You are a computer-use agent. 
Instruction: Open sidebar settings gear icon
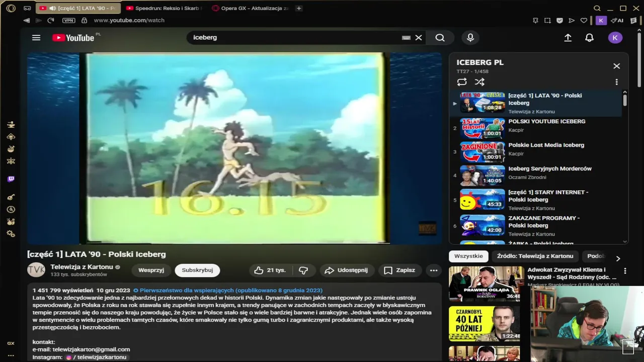[11, 234]
